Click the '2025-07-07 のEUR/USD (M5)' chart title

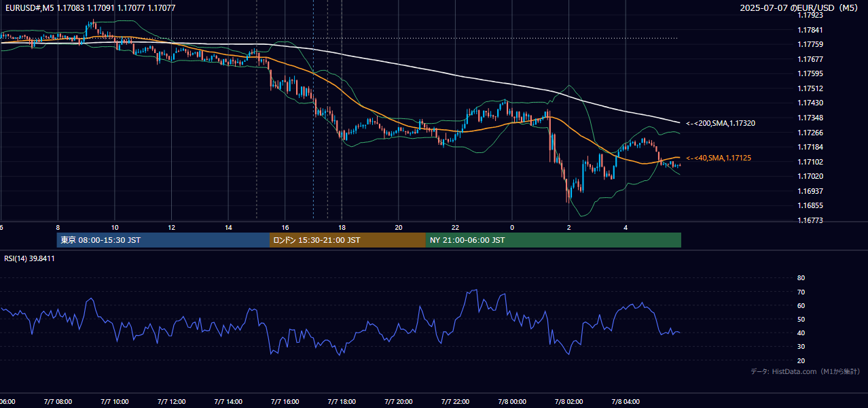(x=799, y=8)
